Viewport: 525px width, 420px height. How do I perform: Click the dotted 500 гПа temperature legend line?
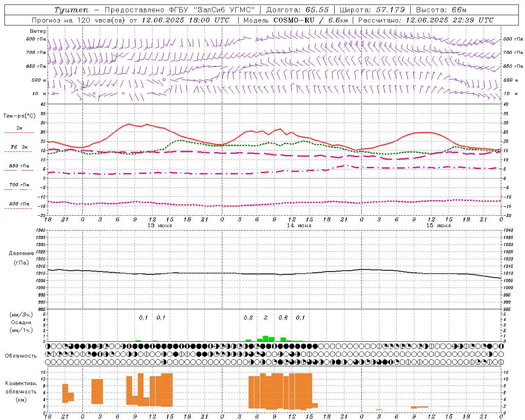(x=18, y=208)
